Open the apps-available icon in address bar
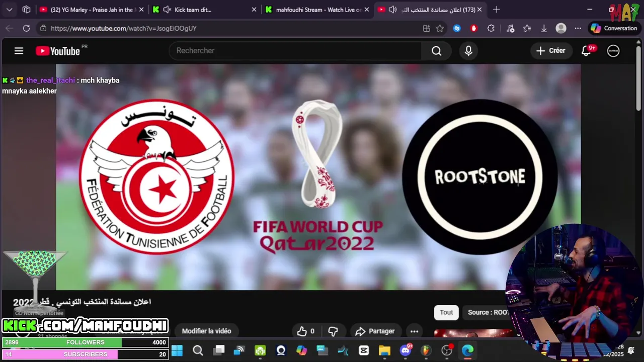The height and width of the screenshot is (362, 644). pos(427,29)
